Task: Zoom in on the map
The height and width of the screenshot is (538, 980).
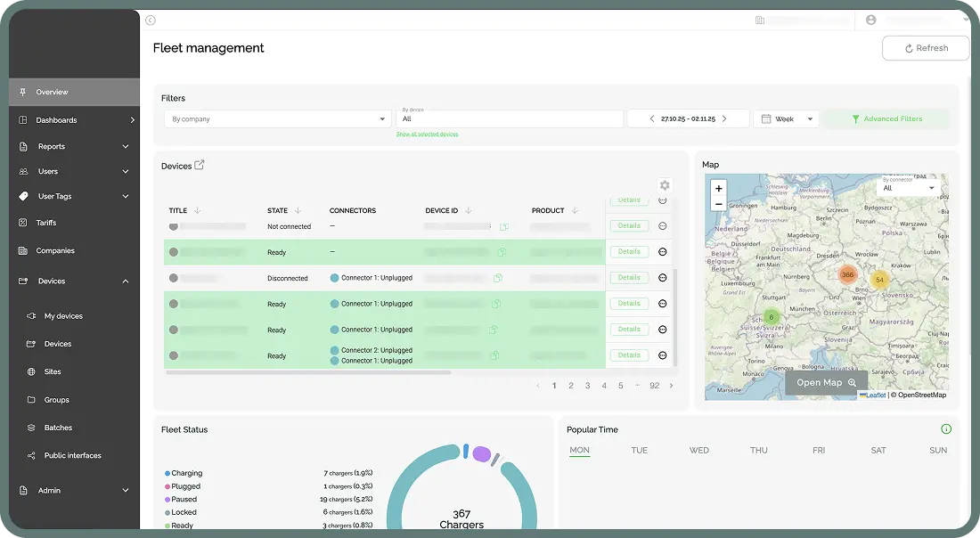Action: coord(719,188)
